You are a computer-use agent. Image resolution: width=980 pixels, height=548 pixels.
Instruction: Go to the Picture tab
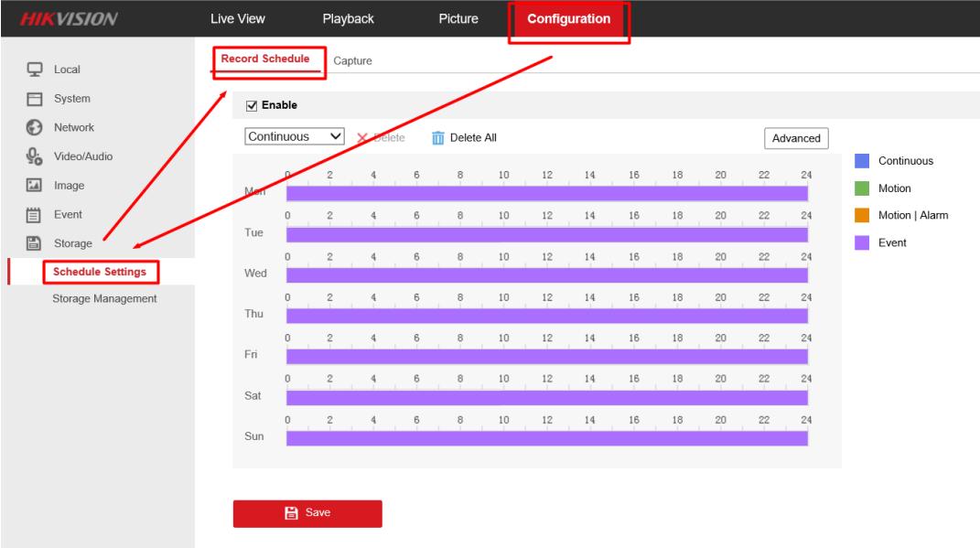coord(458,18)
